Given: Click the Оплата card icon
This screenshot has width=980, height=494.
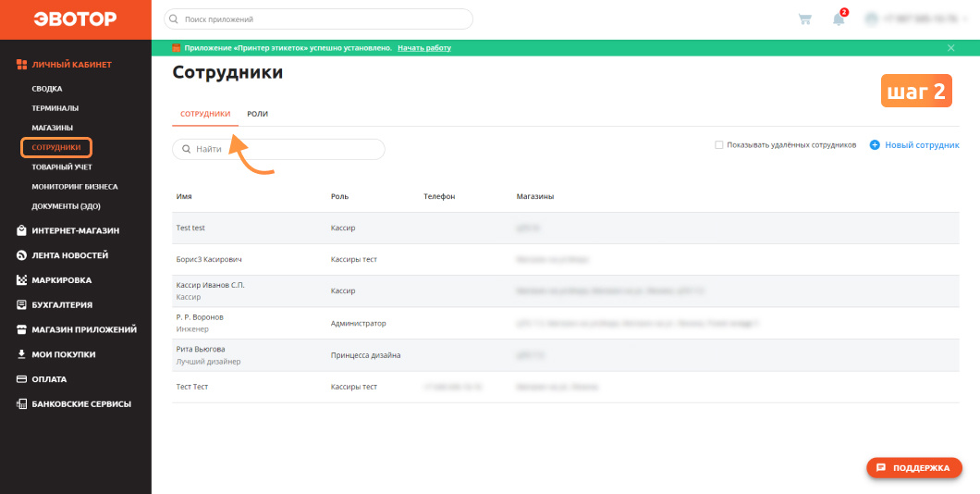Looking at the screenshot, I should pos(21,379).
